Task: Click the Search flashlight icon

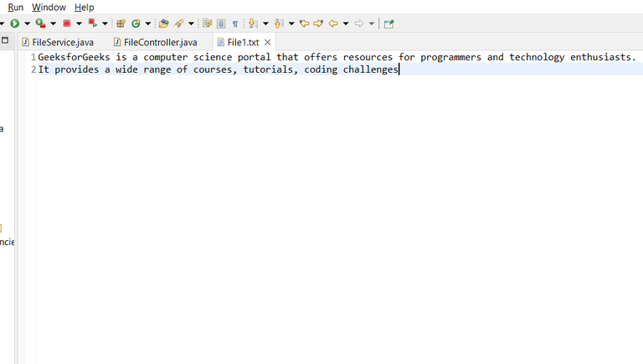Action: coord(178,23)
